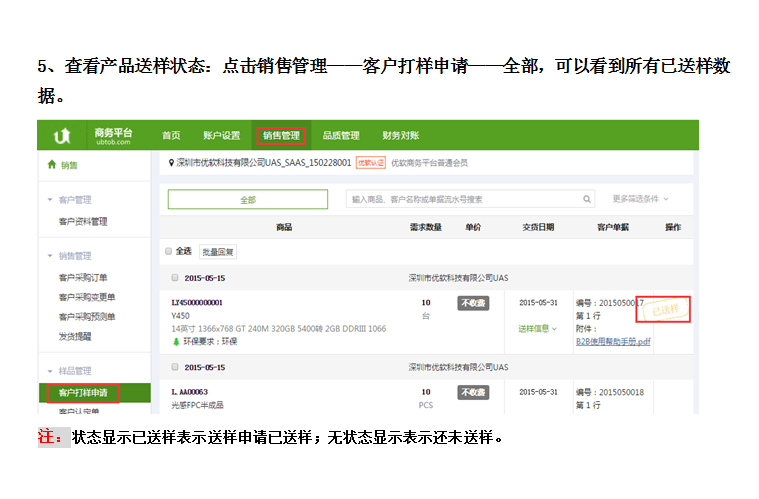Click the ubtob platform logo icon
The image size is (759, 499).
62,135
